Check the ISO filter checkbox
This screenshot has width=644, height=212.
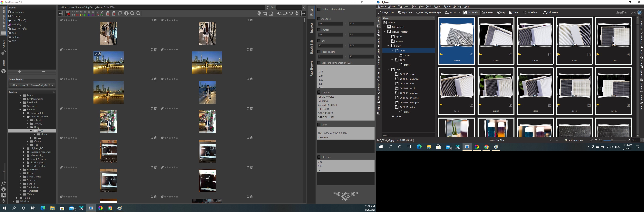tap(319, 41)
